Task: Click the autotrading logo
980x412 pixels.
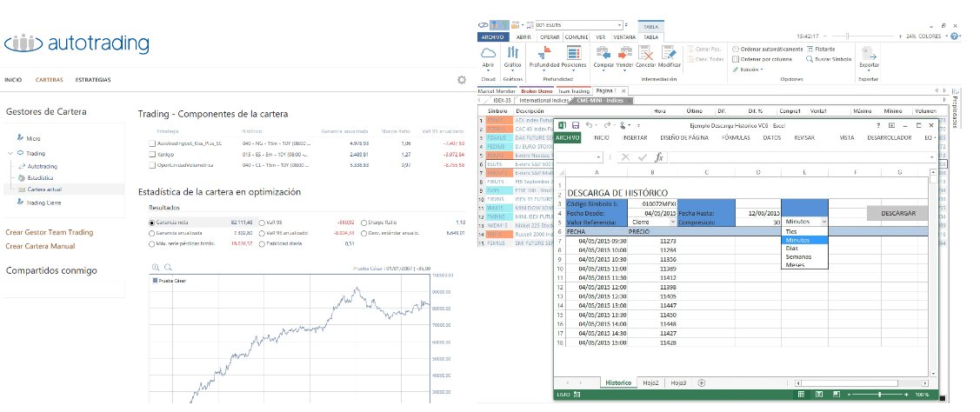Action: [77, 43]
